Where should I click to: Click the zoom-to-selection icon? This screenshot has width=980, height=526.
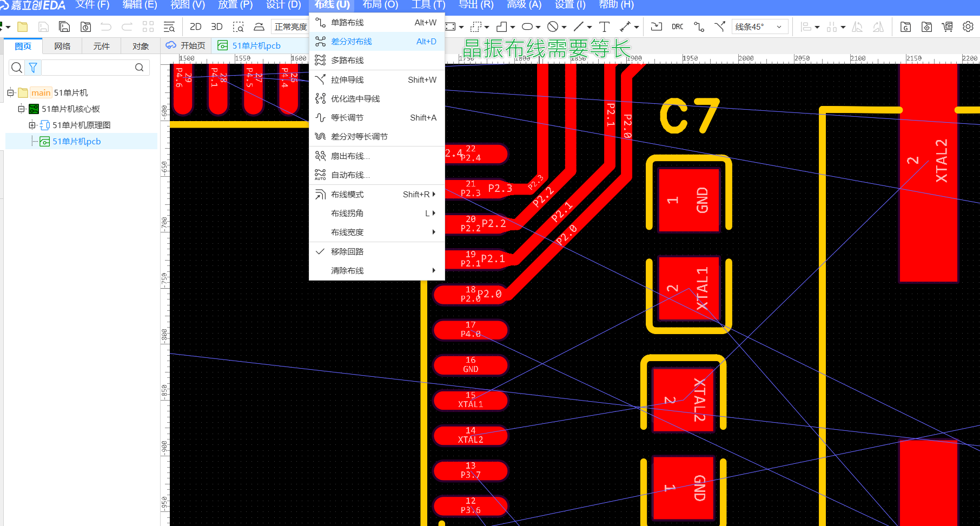click(x=238, y=26)
